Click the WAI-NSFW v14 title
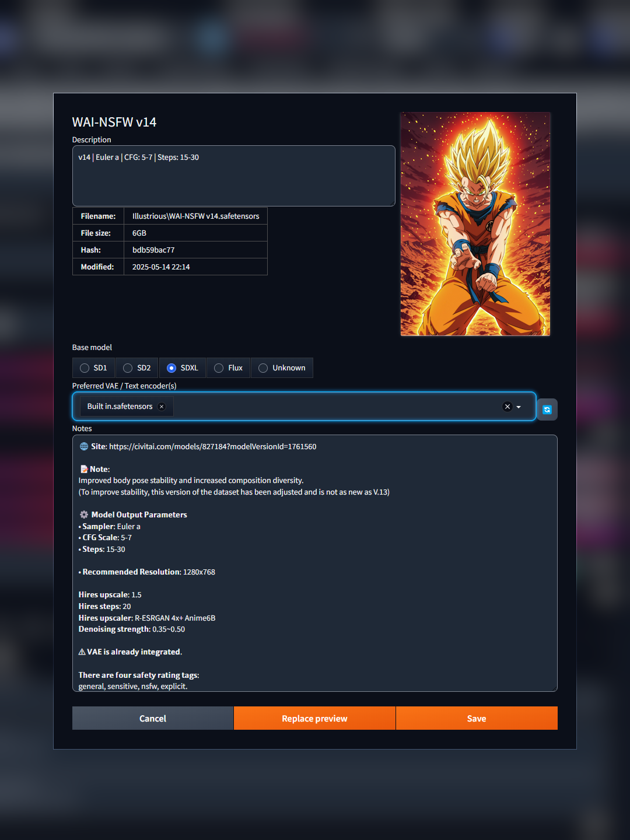 click(x=114, y=123)
